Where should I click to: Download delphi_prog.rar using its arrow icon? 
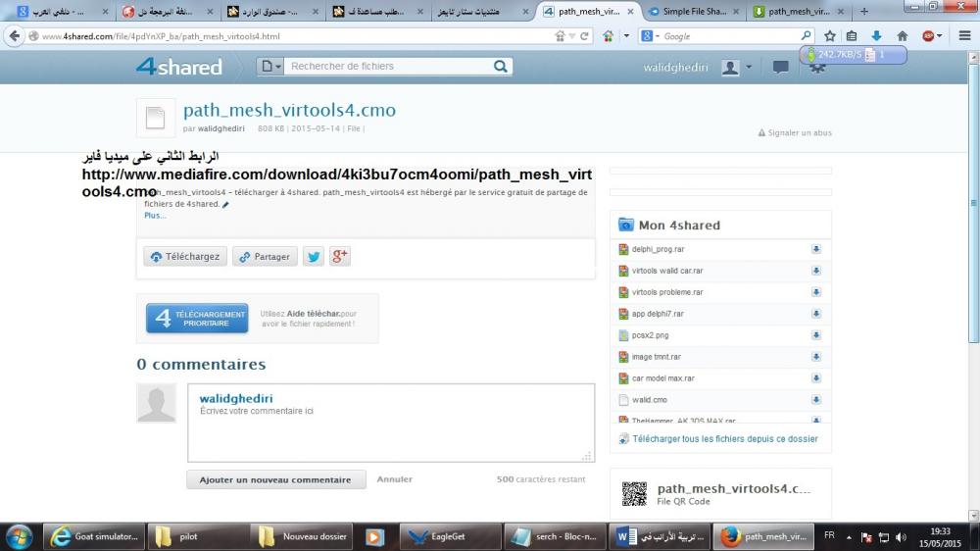pyautogui.click(x=815, y=249)
